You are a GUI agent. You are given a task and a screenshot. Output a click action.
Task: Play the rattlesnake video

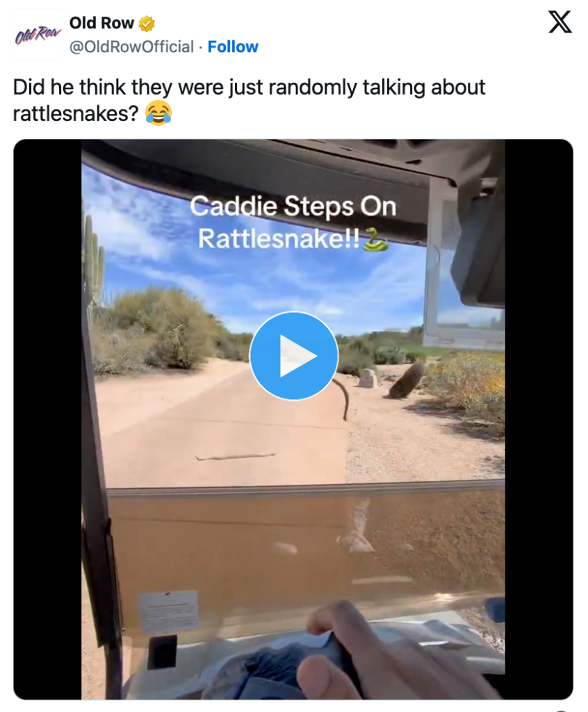click(x=294, y=355)
